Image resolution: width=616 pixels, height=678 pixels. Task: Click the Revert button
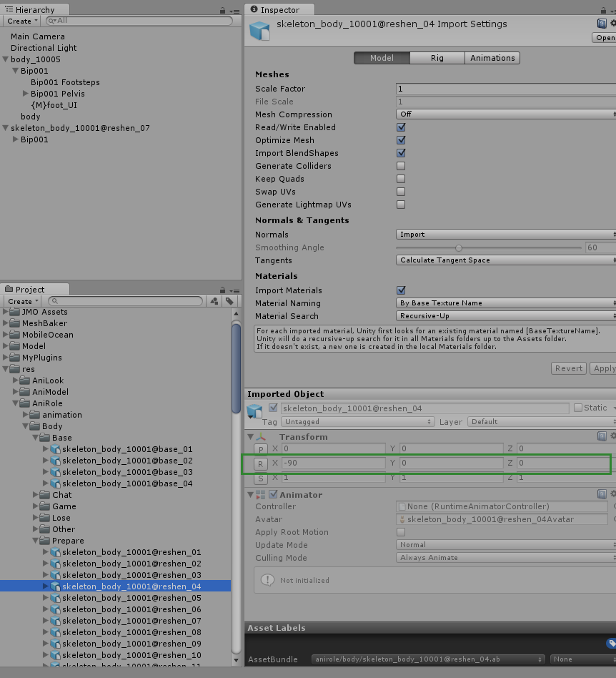pyautogui.click(x=568, y=368)
